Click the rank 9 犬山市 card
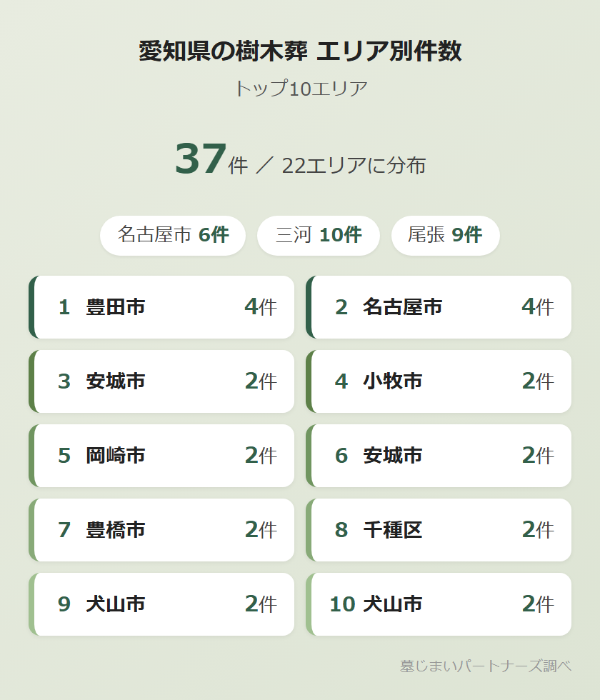The image size is (600, 700). coord(162,604)
